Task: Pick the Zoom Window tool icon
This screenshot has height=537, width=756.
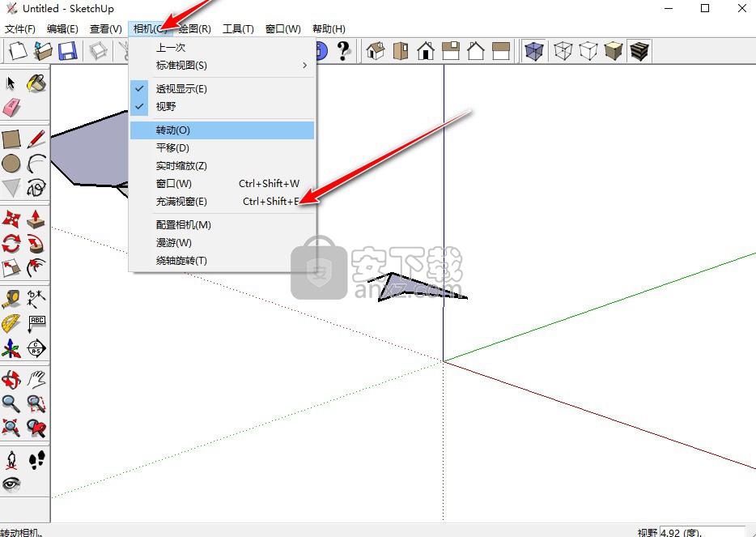Action: (x=36, y=404)
